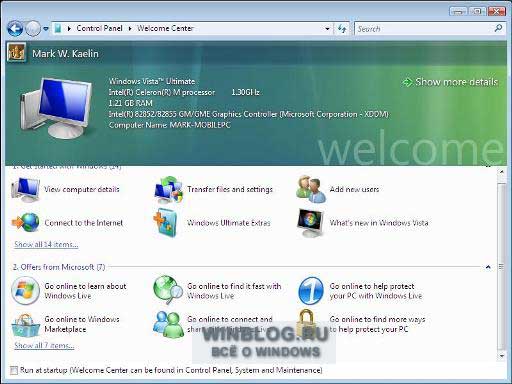
Task: Click the View computer details icon
Action: coord(25,189)
